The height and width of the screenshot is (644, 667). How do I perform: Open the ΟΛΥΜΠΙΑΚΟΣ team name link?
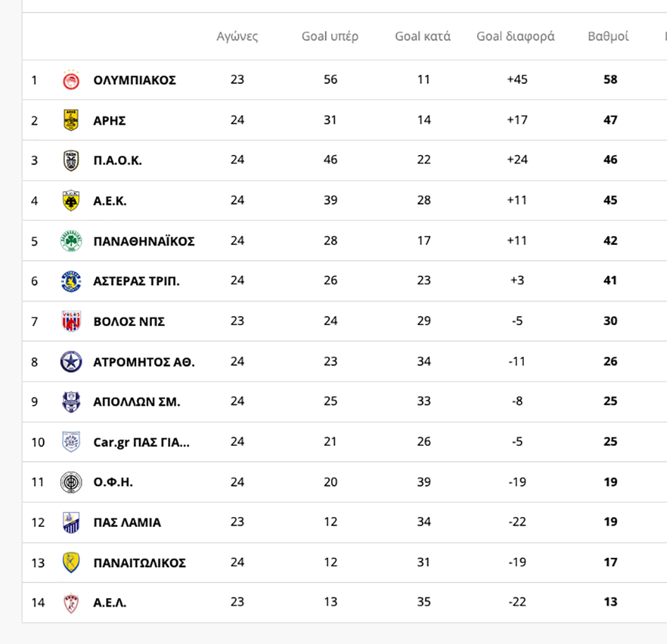pyautogui.click(x=135, y=80)
